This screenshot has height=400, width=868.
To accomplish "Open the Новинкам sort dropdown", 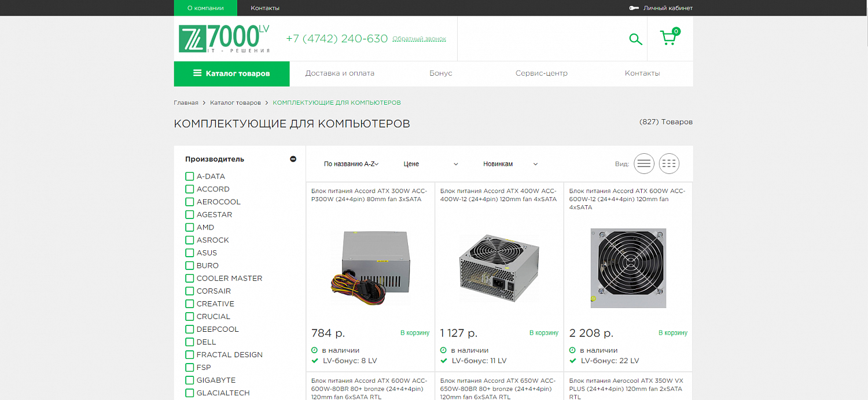I will [x=510, y=164].
